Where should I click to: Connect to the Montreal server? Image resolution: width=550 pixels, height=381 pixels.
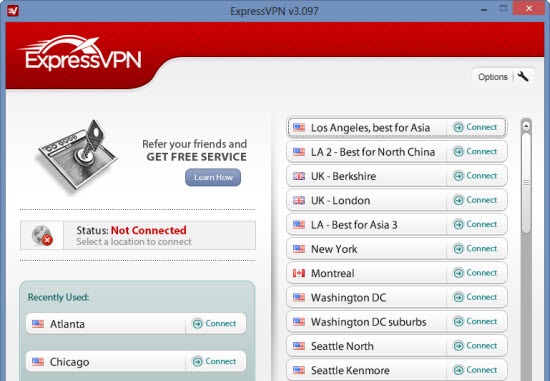click(x=475, y=273)
